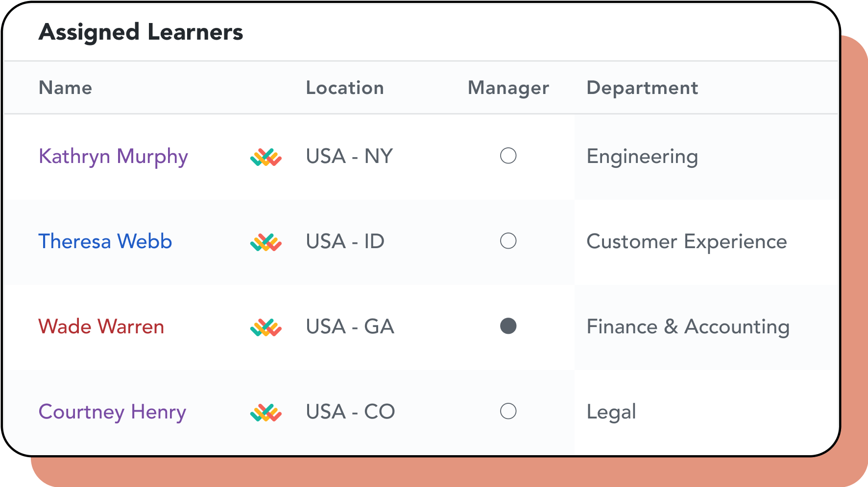868x487 pixels.
Task: Sort by the Department column header
Action: pyautogui.click(x=642, y=88)
